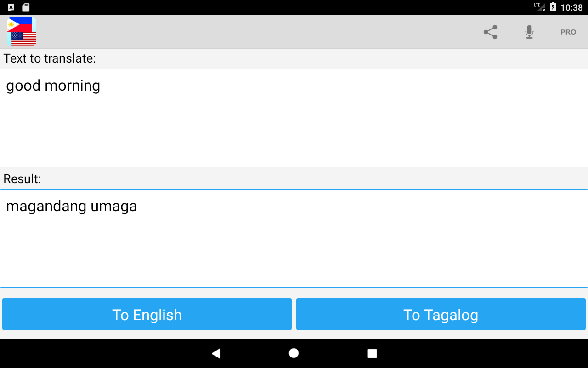Open recent apps with square button
The width and height of the screenshot is (588, 368).
[x=372, y=353]
